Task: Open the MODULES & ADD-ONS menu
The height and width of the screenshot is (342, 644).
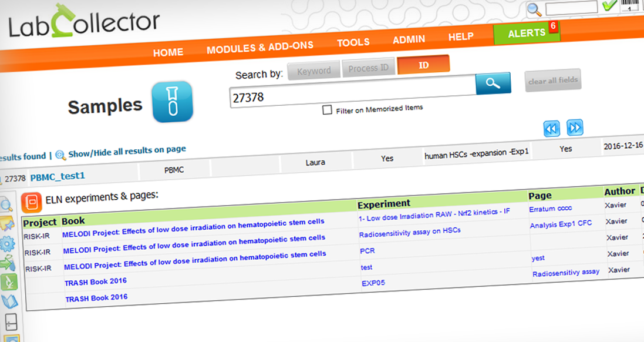Action: click(260, 47)
